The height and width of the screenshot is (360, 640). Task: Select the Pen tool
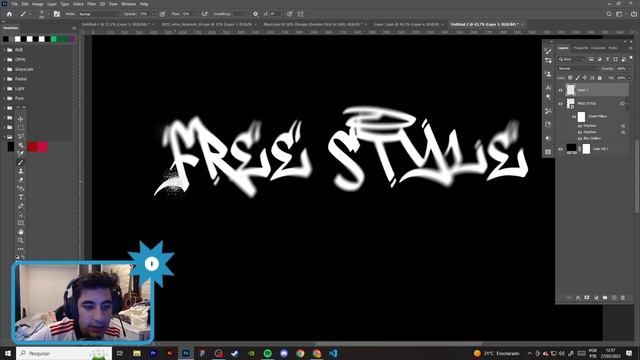point(21,206)
